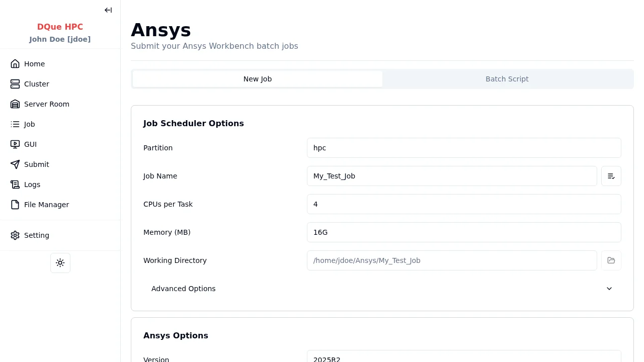
Task: Switch to the Batch Script tab
Action: click(x=507, y=79)
